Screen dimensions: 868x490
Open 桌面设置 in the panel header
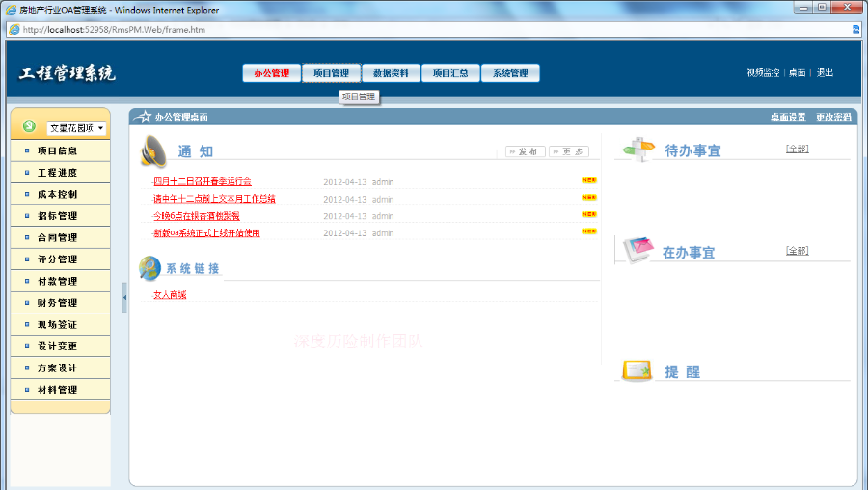788,117
